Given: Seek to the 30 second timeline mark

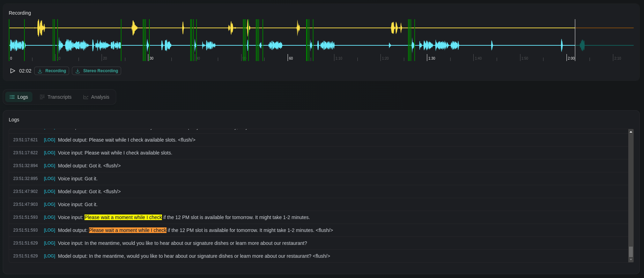Looking at the screenshot, I should [x=151, y=58].
